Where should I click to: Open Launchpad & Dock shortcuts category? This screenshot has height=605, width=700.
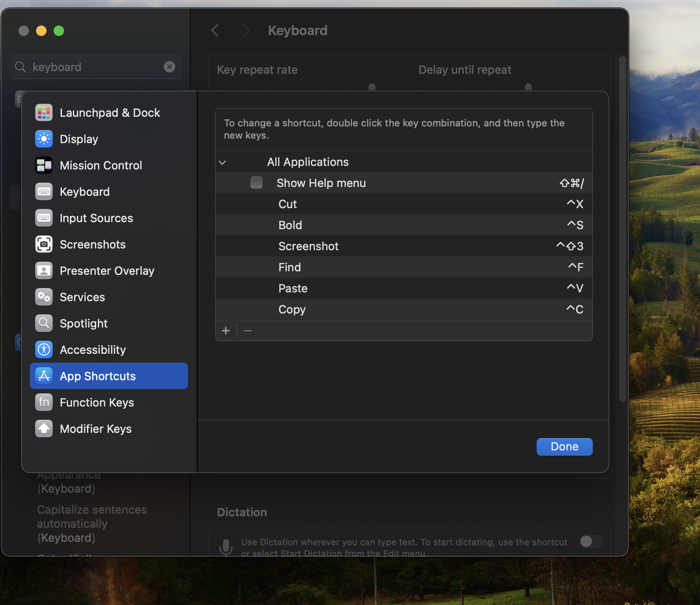tap(109, 112)
